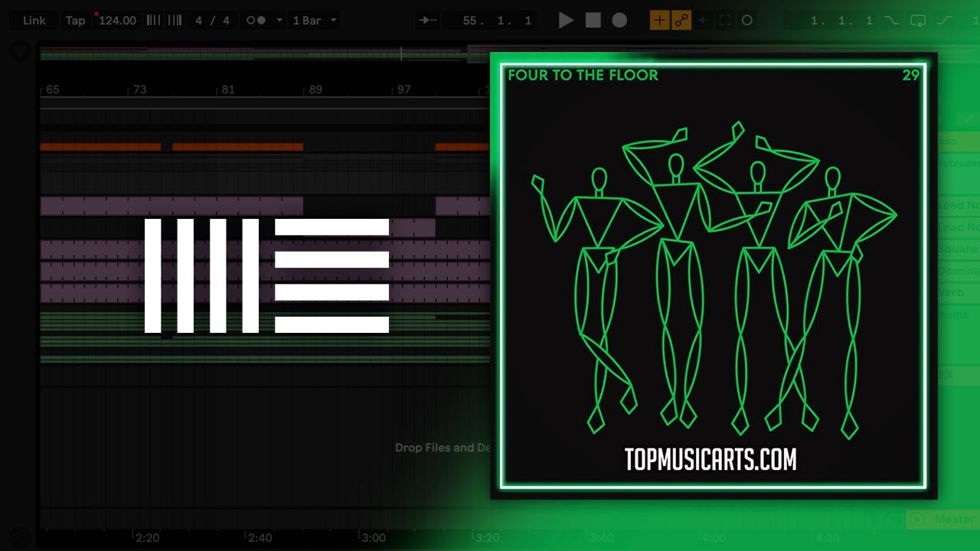Toggle the Link button

coord(34,21)
